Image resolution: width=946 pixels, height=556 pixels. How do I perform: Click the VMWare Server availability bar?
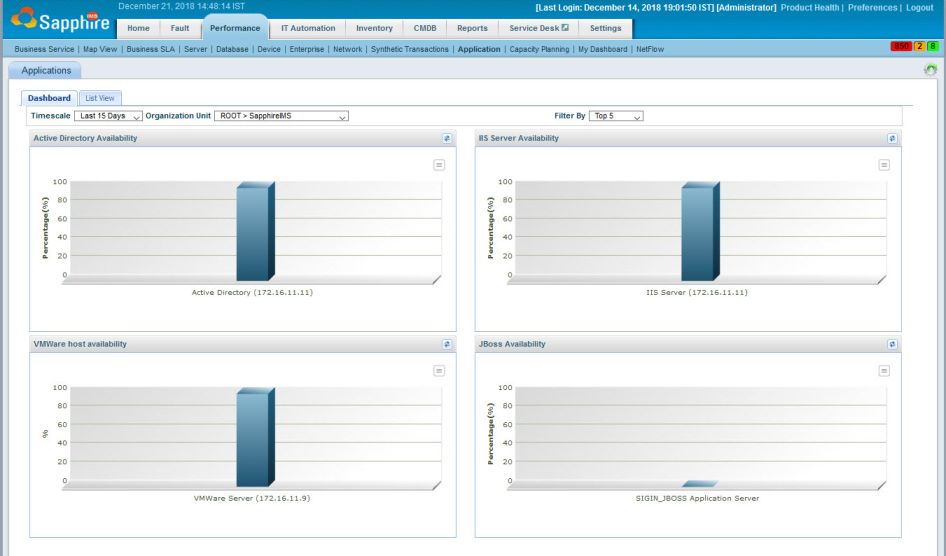tap(255, 437)
